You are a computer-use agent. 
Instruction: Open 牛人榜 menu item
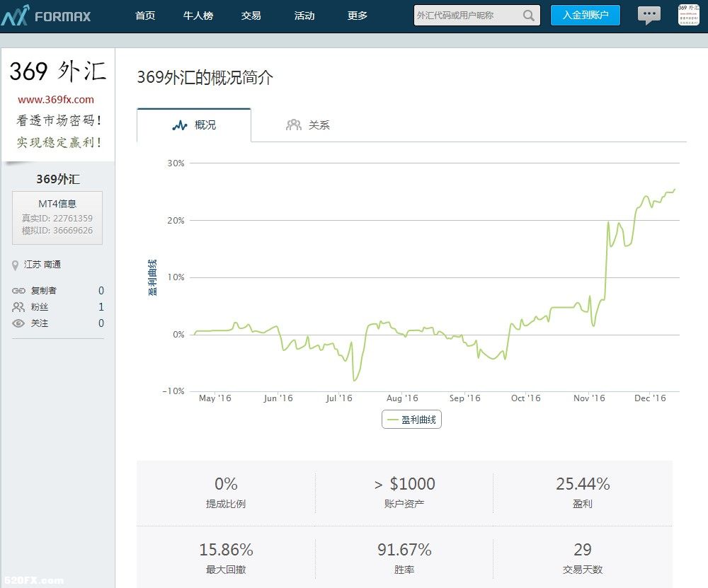click(x=198, y=16)
